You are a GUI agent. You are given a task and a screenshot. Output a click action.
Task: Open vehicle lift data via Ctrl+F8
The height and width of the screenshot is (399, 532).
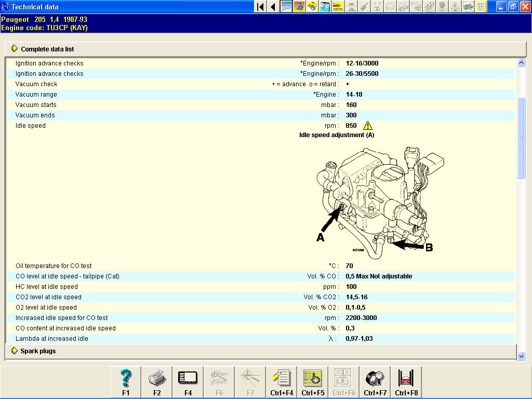406,382
